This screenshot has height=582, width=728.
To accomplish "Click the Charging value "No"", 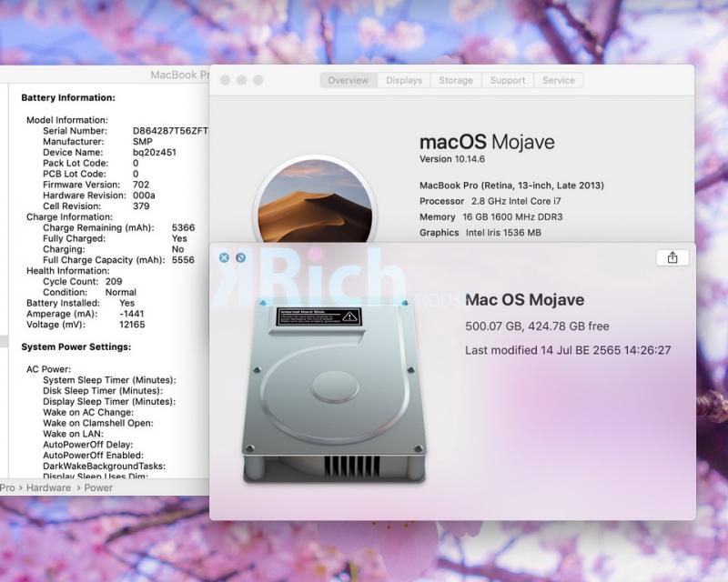I will pyautogui.click(x=177, y=249).
